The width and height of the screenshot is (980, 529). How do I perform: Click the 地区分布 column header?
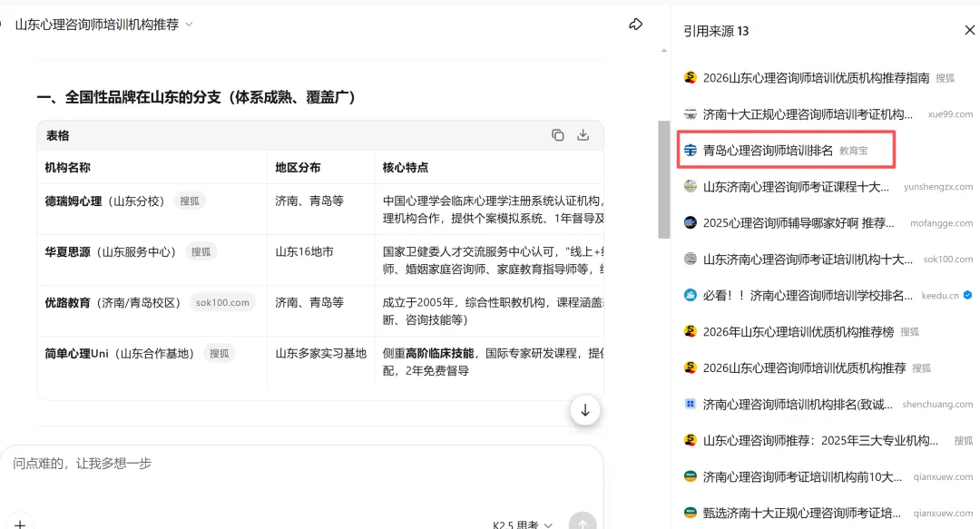click(x=299, y=167)
